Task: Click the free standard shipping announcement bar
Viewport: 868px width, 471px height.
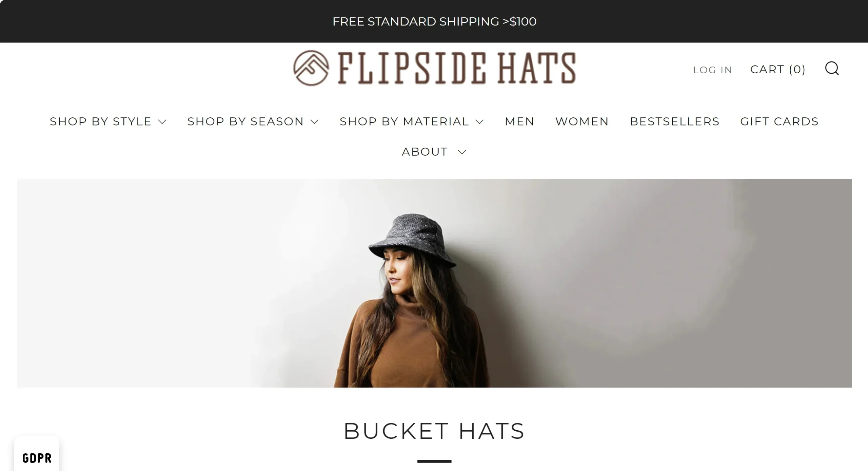Action: 434,21
